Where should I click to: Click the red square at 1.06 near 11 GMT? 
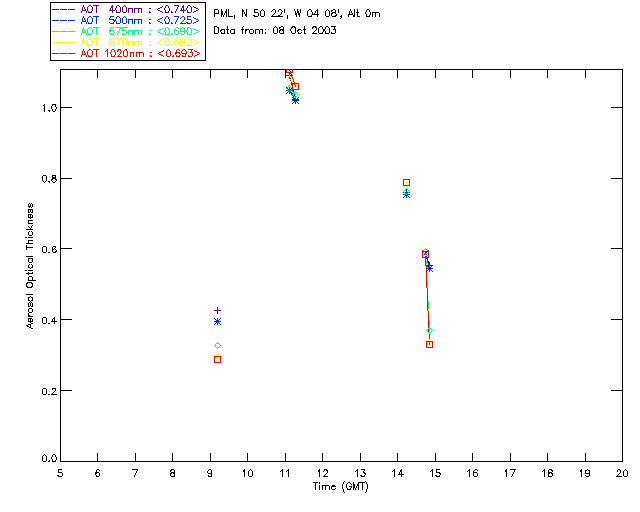click(296, 87)
